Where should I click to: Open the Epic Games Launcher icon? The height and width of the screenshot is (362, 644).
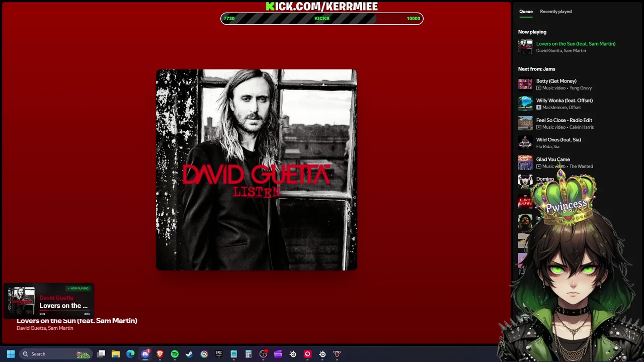coord(219,354)
